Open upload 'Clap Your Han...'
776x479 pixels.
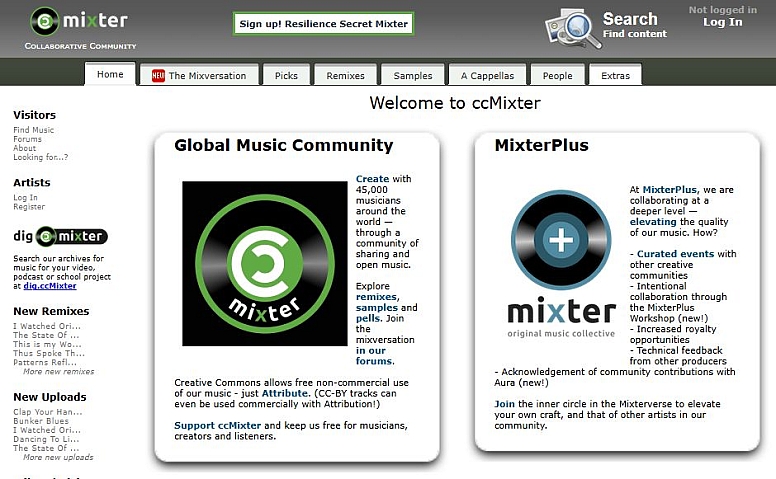coord(48,412)
